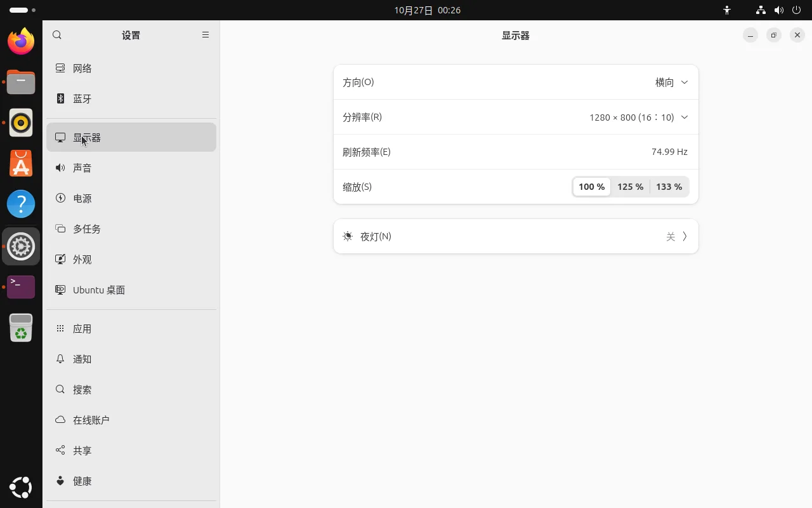
Task: Open the 声音 settings panel
Action: point(131,168)
